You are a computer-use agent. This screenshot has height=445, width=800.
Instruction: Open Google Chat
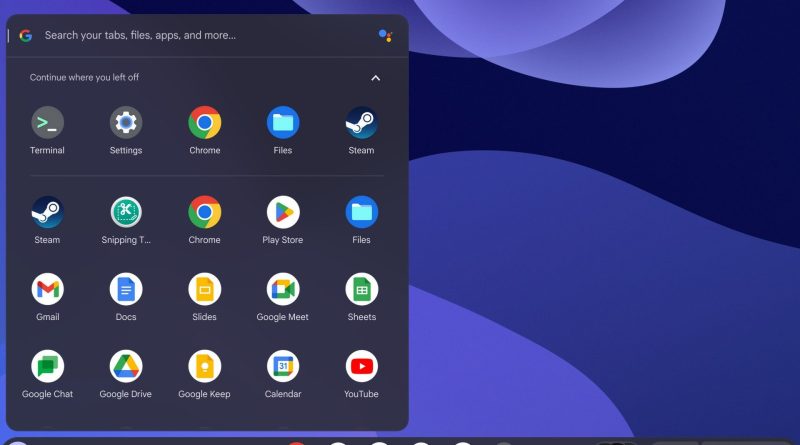point(47,366)
